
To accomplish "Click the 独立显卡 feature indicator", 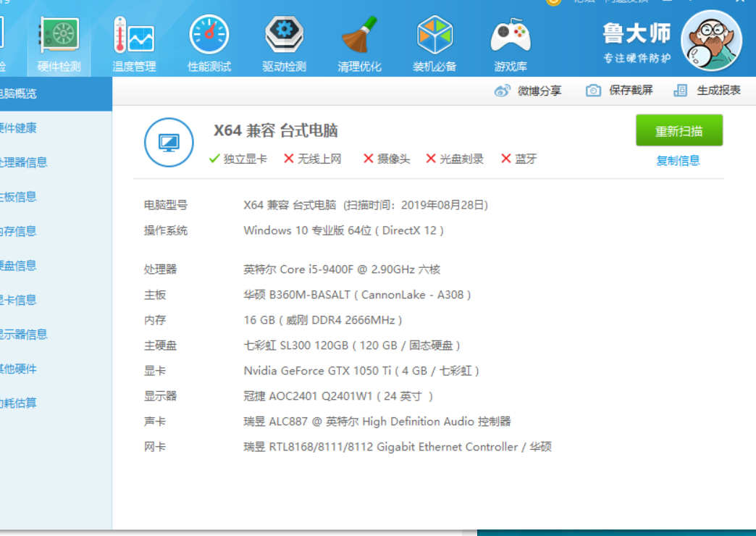I will pyautogui.click(x=238, y=159).
